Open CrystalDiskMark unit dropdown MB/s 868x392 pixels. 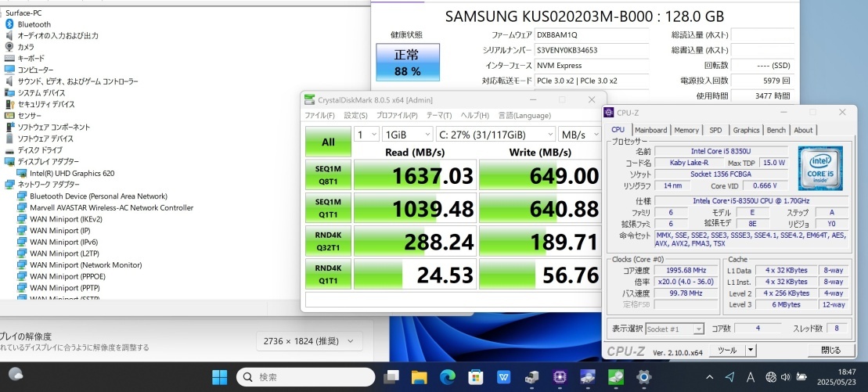point(580,134)
